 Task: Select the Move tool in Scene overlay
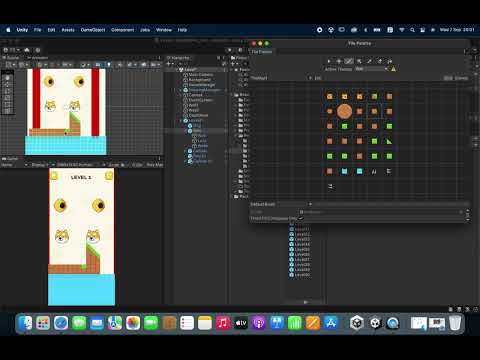(x=7, y=84)
